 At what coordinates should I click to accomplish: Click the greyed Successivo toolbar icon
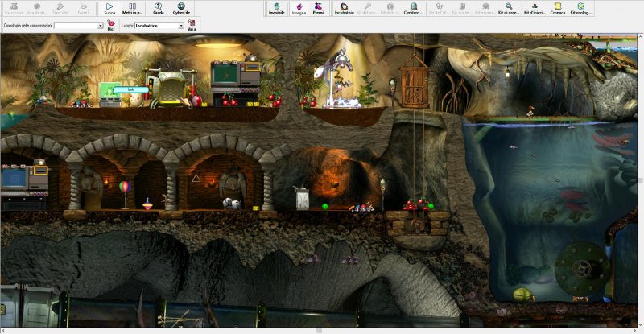click(14, 8)
